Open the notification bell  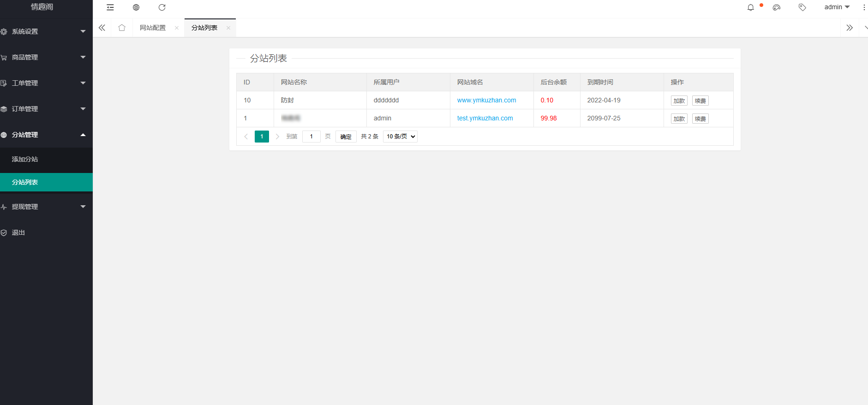(x=751, y=7)
